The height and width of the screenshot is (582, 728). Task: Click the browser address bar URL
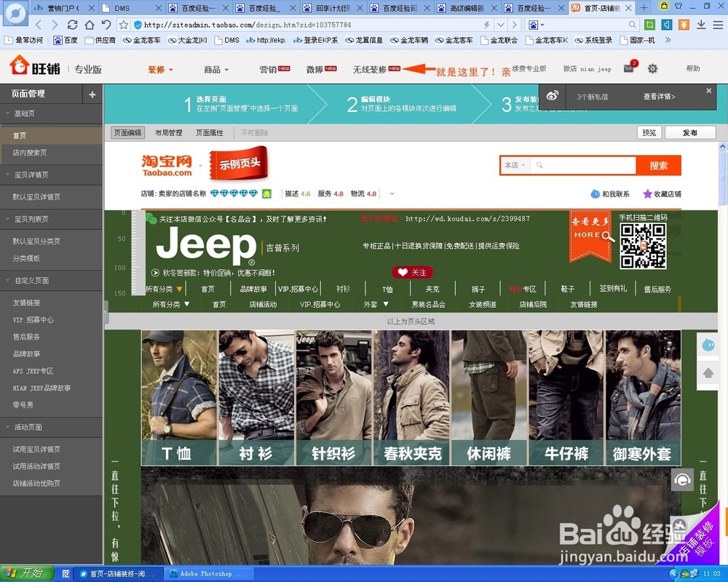pos(248,25)
